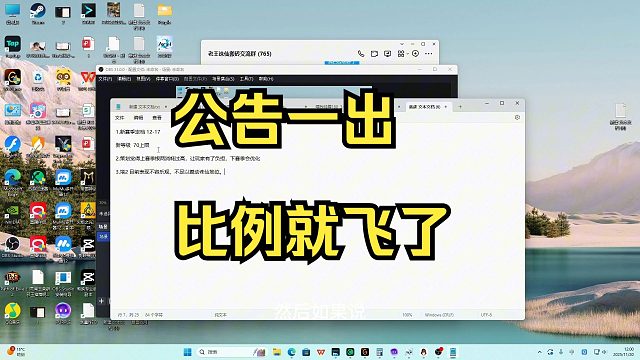Screen dimensions: 640x360
Task: Open the folder icon in chat window toolbar
Action: coord(374,53)
